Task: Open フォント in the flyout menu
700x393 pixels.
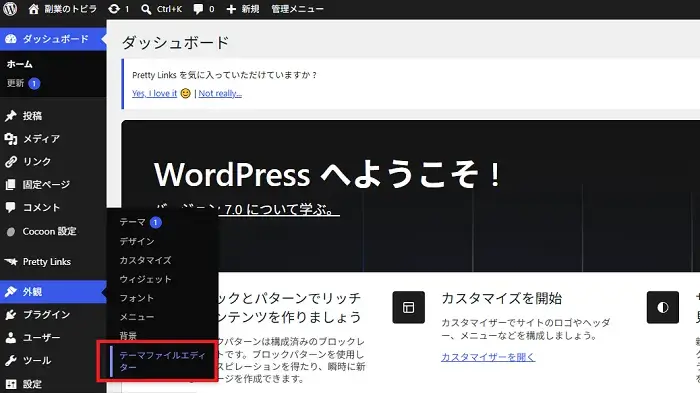Action: tap(137, 298)
